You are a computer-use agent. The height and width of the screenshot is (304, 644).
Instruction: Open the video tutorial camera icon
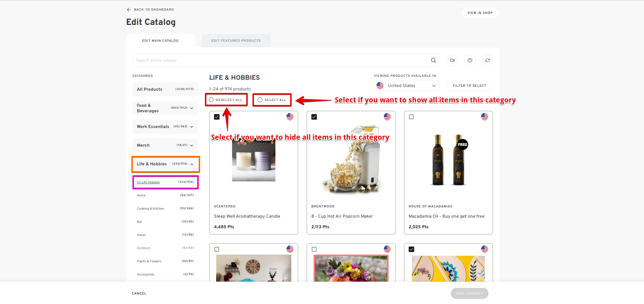[452, 60]
